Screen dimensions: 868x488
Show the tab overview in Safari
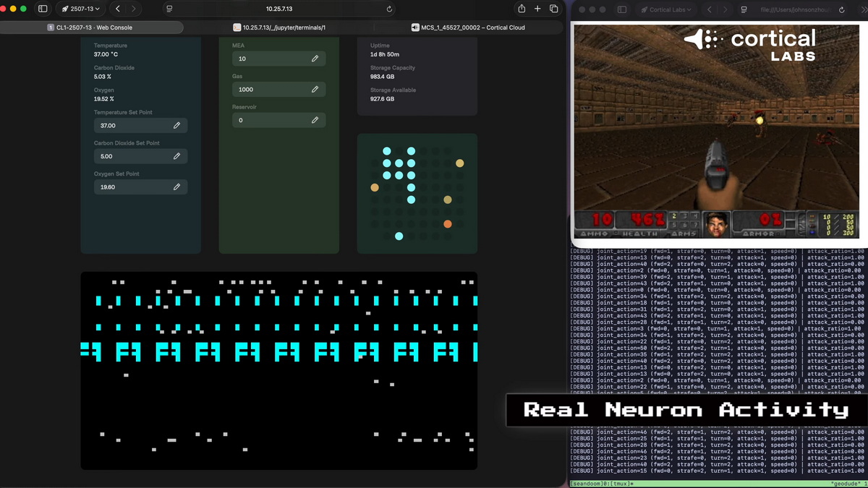pyautogui.click(x=554, y=9)
